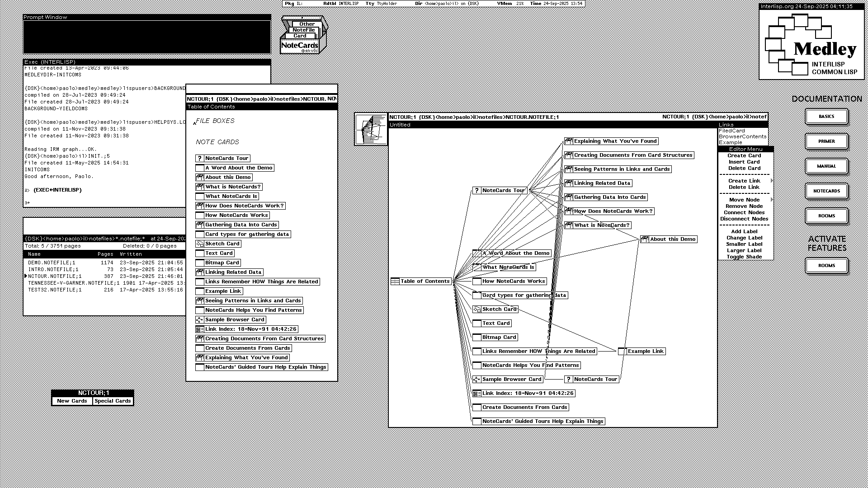This screenshot has width=868, height=488.
Task: Click ROOMS button under Activate Features
Action: tap(826, 266)
